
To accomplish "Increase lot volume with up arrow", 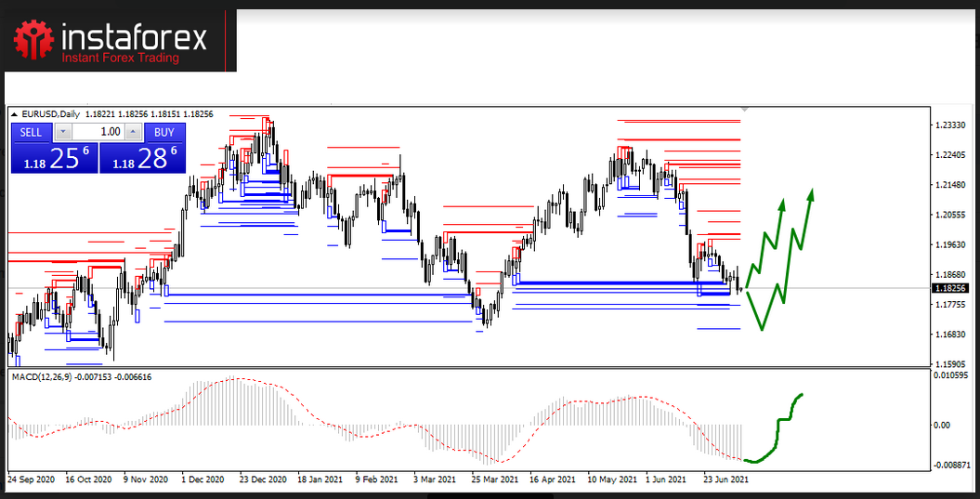I will click(x=133, y=132).
